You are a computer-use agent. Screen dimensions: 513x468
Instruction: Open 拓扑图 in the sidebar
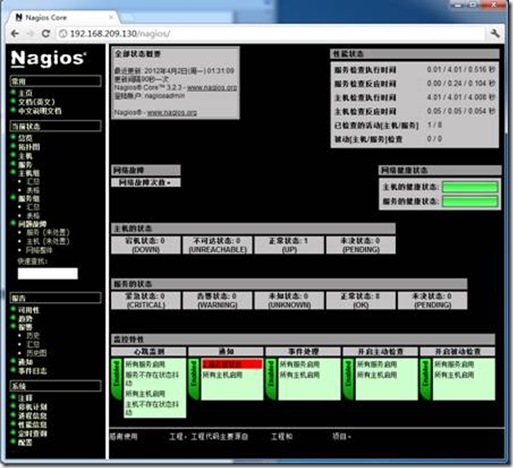tap(29, 147)
